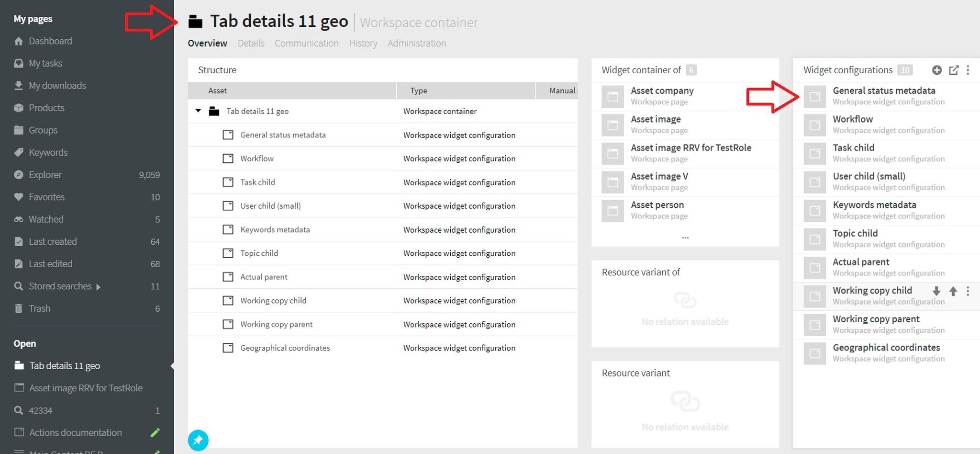Move Working copy child down
The height and width of the screenshot is (454, 980).
[x=936, y=291]
